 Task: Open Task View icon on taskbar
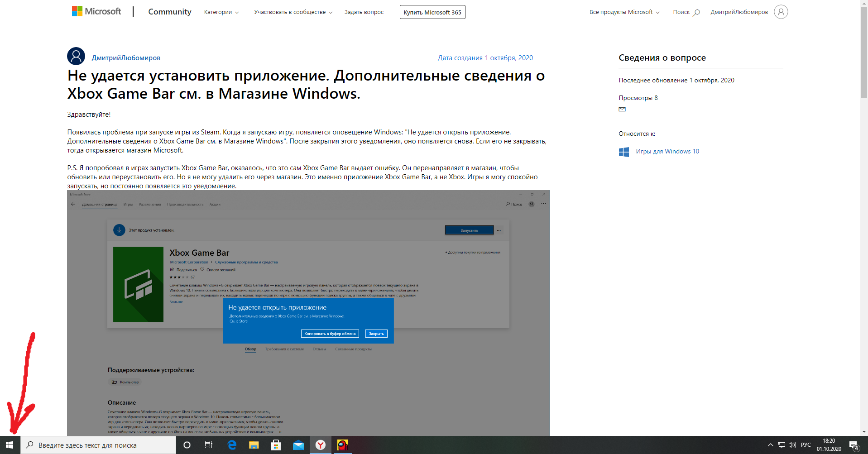pos(209,445)
